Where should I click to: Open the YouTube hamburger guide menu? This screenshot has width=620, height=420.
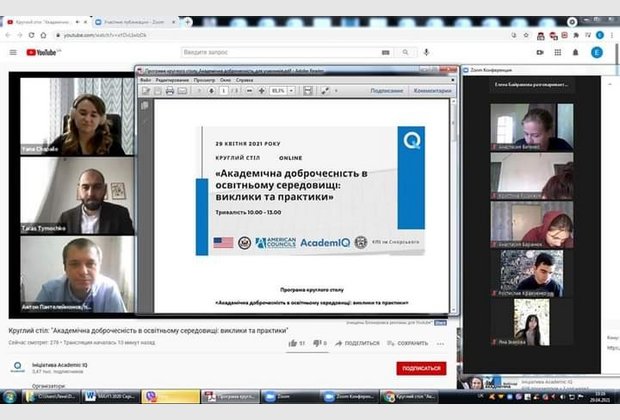(13, 52)
